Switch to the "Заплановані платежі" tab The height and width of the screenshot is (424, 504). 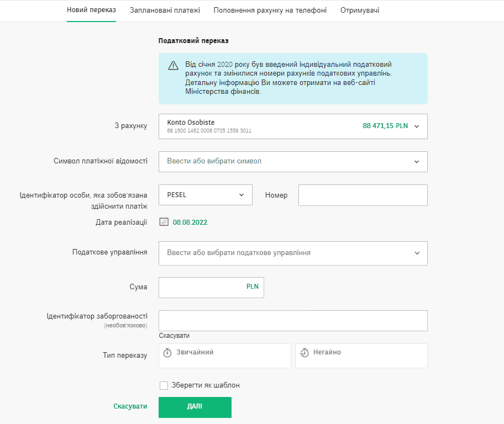[165, 10]
